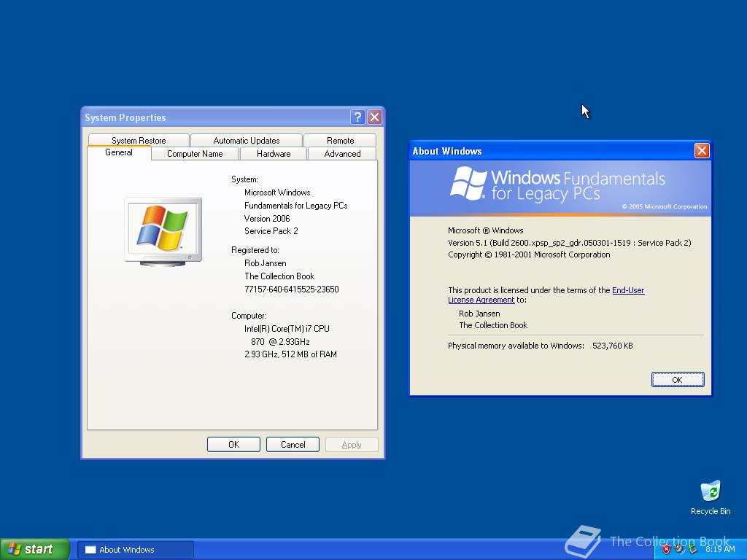Open the Recycle Bin desktop icon
Screen dimensions: 747x560
711,497
